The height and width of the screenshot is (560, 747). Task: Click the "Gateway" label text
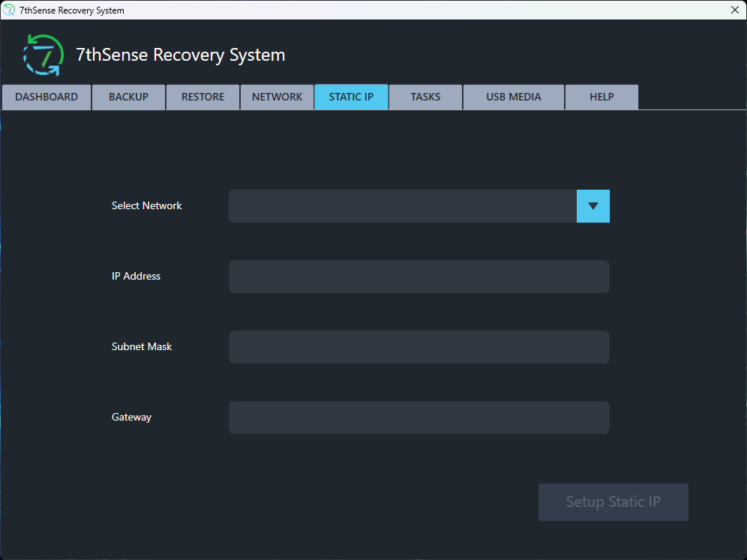(x=131, y=417)
